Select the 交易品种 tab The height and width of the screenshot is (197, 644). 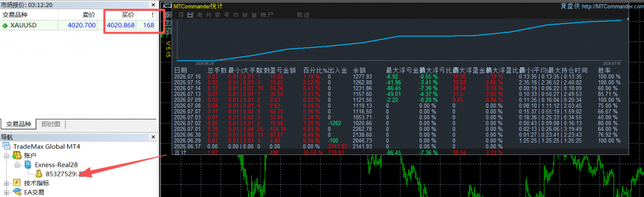(x=18, y=124)
